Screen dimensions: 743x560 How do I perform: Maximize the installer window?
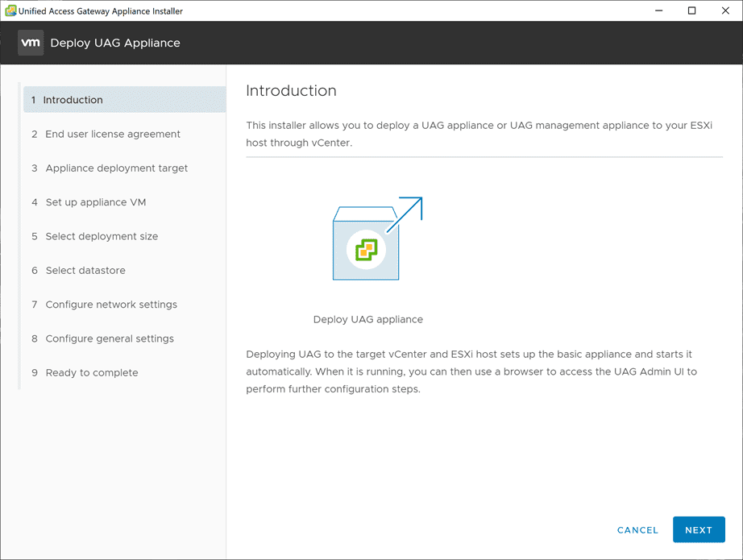(x=691, y=10)
